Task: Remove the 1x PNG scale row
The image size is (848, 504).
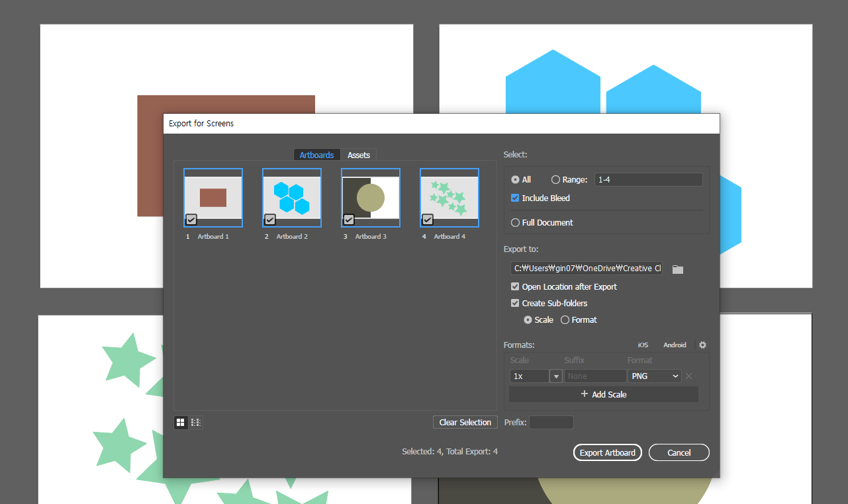Action: click(689, 376)
